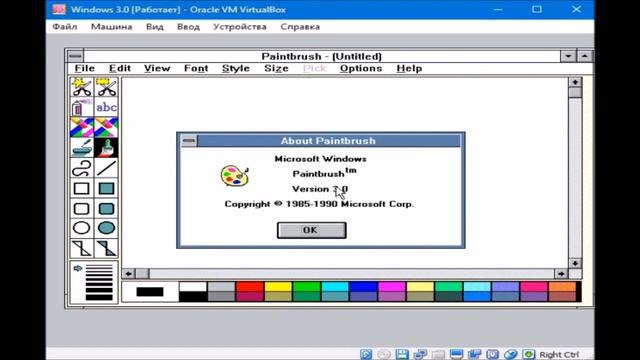Screen dimensions: 640x360
Task: Click VirtualBox display monitor status icon
Action: click(456, 354)
